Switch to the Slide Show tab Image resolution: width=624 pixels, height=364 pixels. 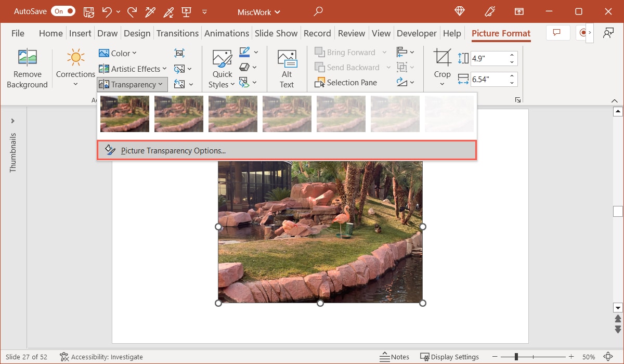276,33
